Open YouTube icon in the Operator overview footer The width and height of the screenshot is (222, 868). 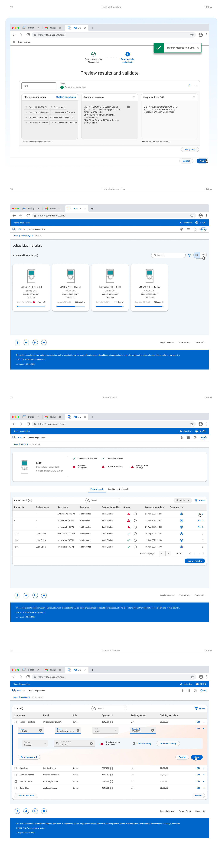pos(44,811)
